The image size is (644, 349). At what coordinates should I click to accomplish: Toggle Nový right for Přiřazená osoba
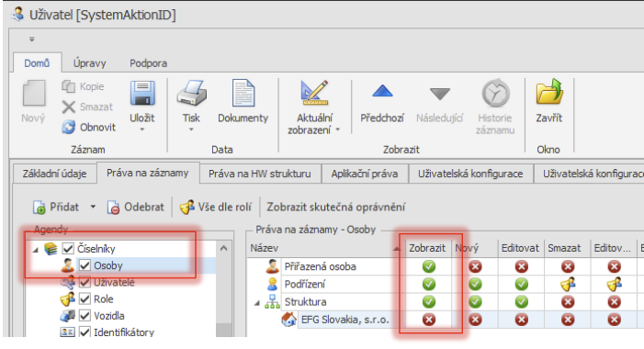[475, 267]
